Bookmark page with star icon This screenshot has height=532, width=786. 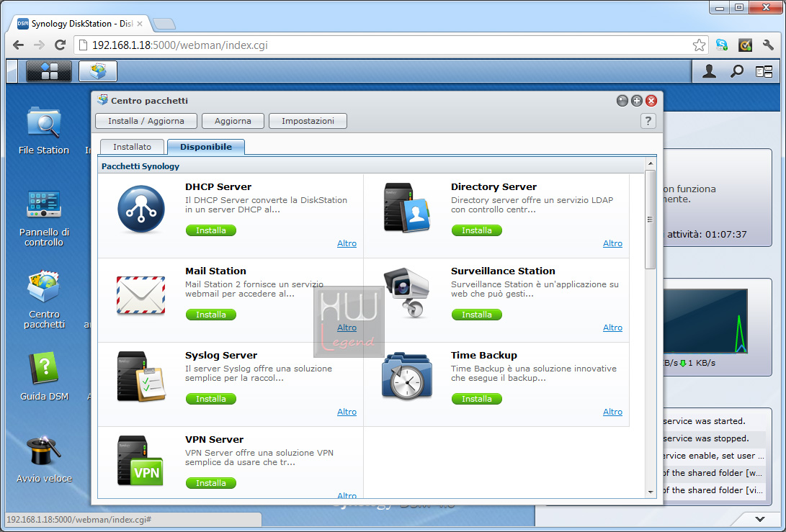(x=699, y=45)
